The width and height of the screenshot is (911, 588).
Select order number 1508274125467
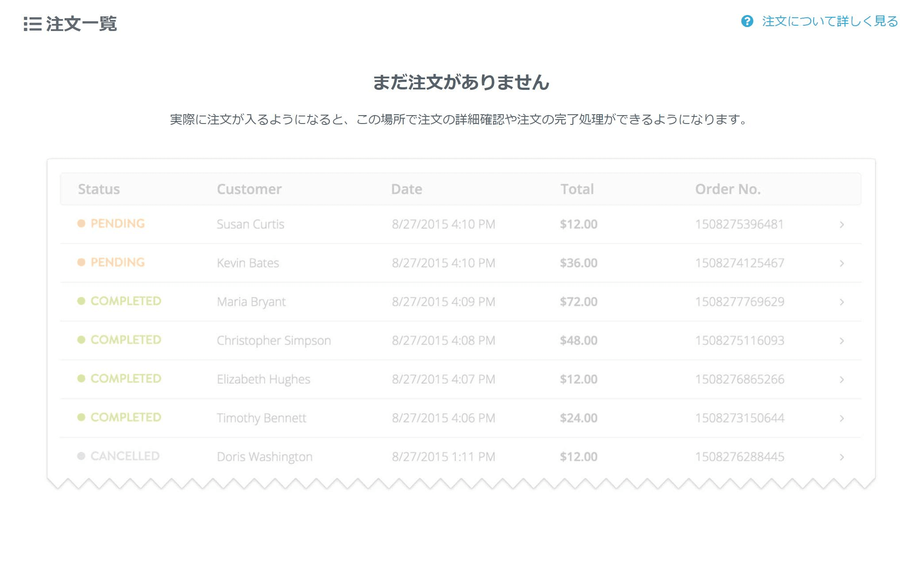[739, 263]
